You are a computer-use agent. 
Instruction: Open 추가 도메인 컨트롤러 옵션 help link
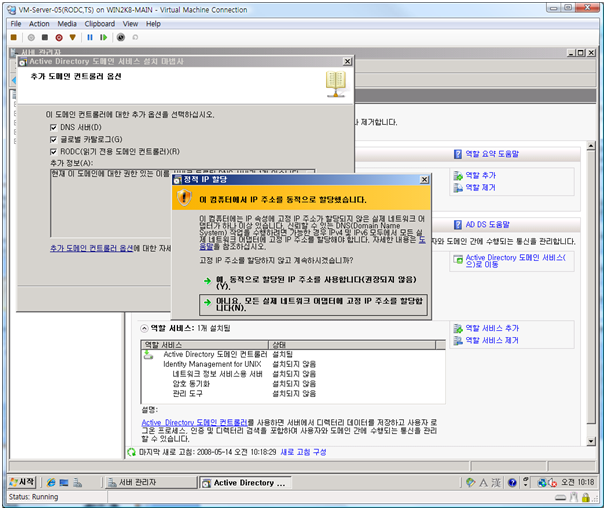92,248
